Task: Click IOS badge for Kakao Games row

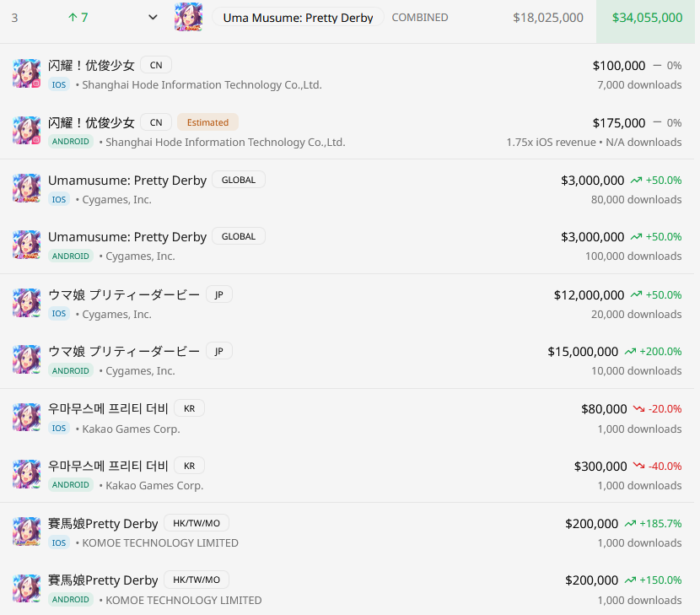Action: tap(59, 429)
